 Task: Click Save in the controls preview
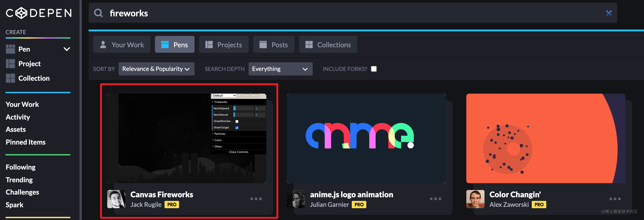tap(246, 95)
